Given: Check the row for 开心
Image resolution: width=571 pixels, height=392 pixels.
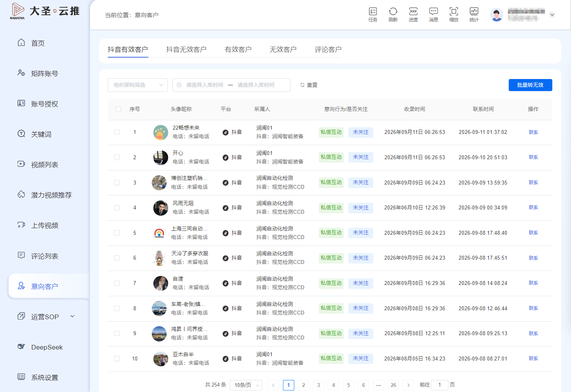Looking at the screenshot, I should (117, 157).
